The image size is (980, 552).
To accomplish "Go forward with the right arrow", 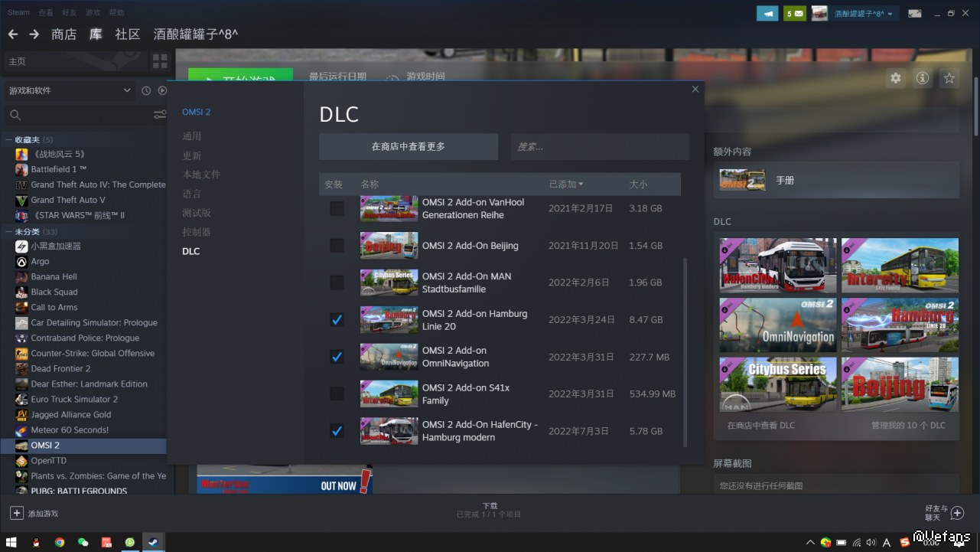I will click(34, 34).
